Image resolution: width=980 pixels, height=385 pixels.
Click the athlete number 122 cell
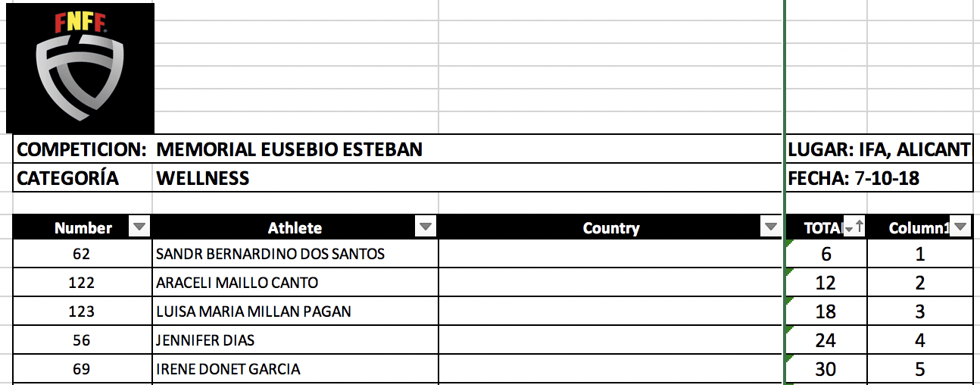[82, 283]
